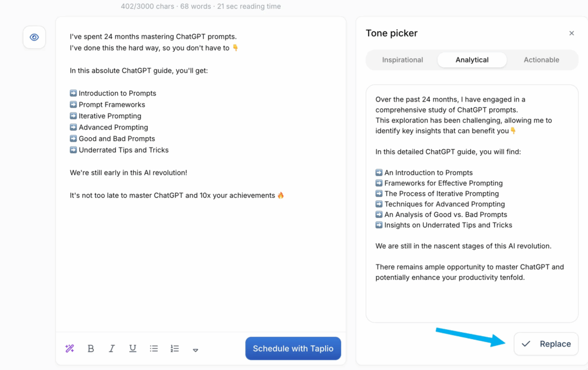
Task: Select the Analytical tone tab
Action: click(472, 60)
